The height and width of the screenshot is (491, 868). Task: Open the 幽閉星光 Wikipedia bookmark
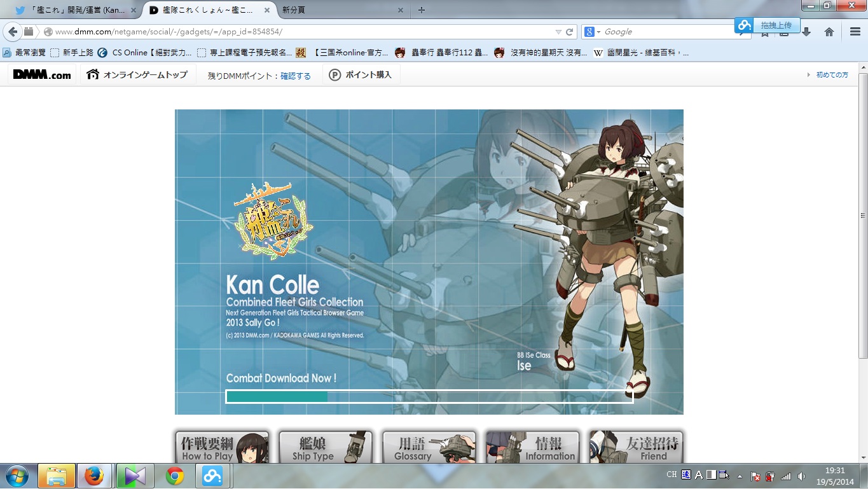point(641,53)
